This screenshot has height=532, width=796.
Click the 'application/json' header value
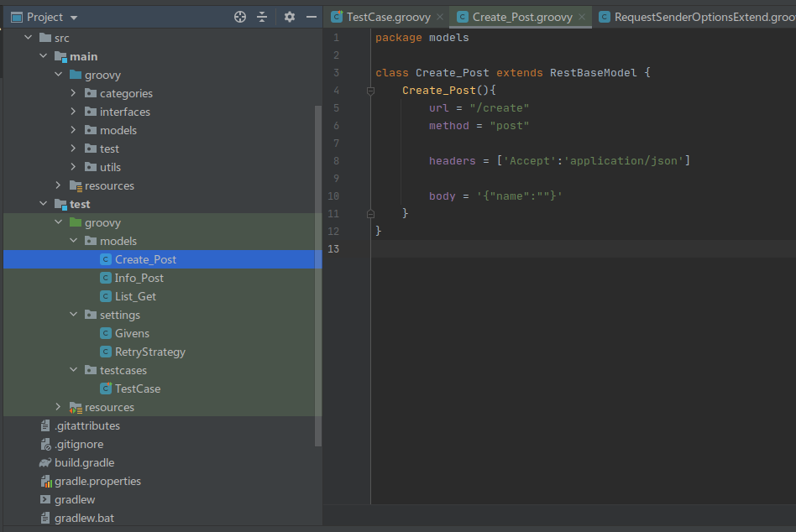click(x=623, y=161)
